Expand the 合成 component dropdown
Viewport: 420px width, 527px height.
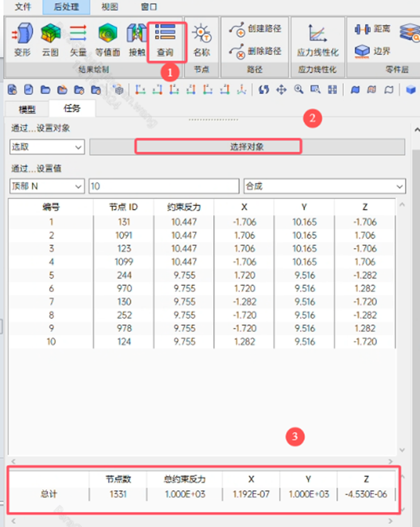click(324, 186)
